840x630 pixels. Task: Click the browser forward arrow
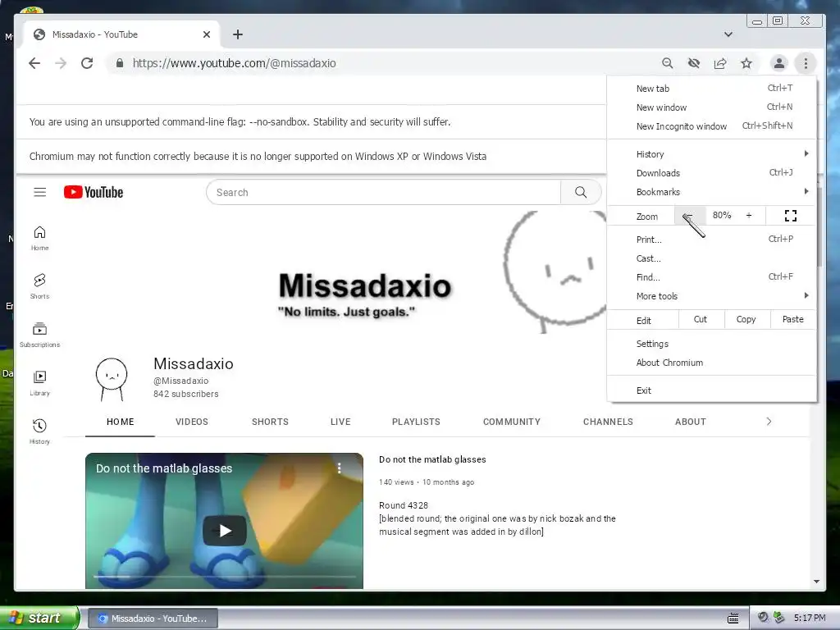(61, 63)
